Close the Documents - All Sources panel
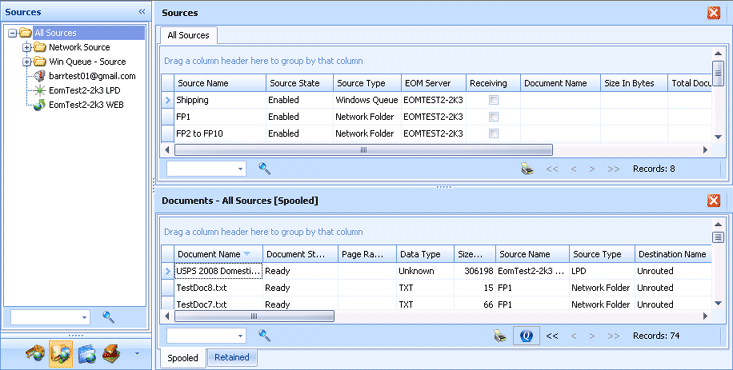Viewport: 733px width, 370px height. (713, 200)
